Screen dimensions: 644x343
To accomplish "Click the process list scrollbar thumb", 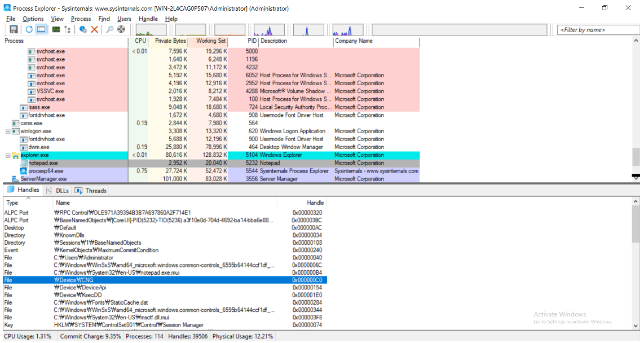I will coord(636,157).
